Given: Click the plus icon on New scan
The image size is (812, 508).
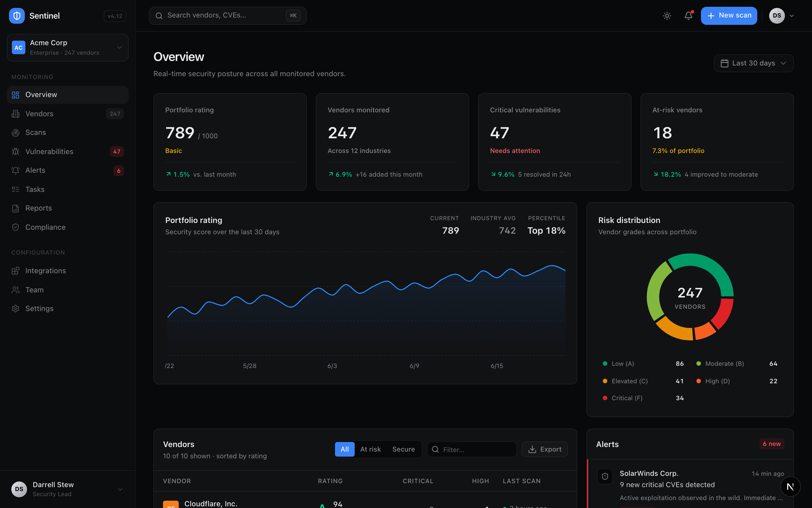Looking at the screenshot, I should (711, 16).
